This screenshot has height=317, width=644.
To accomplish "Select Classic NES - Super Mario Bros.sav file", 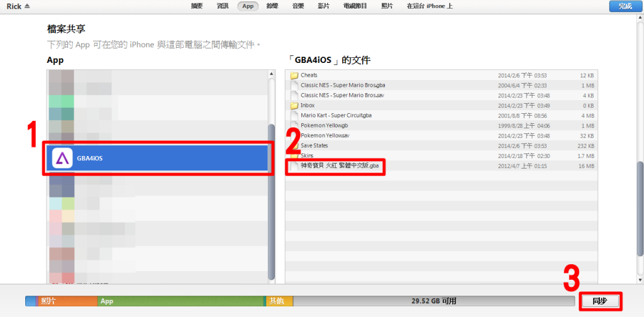I will click(441, 95).
